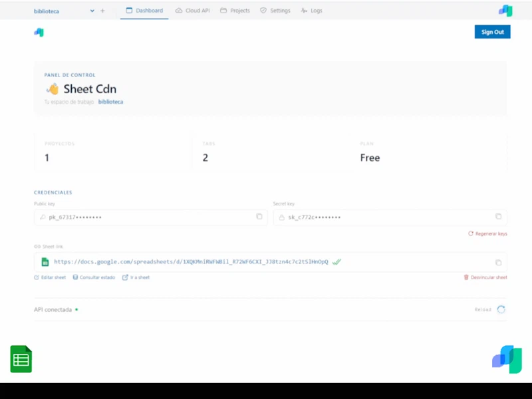This screenshot has height=399, width=532.
Task: Open the biblioteca workspace dropdown
Action: pyautogui.click(x=64, y=11)
